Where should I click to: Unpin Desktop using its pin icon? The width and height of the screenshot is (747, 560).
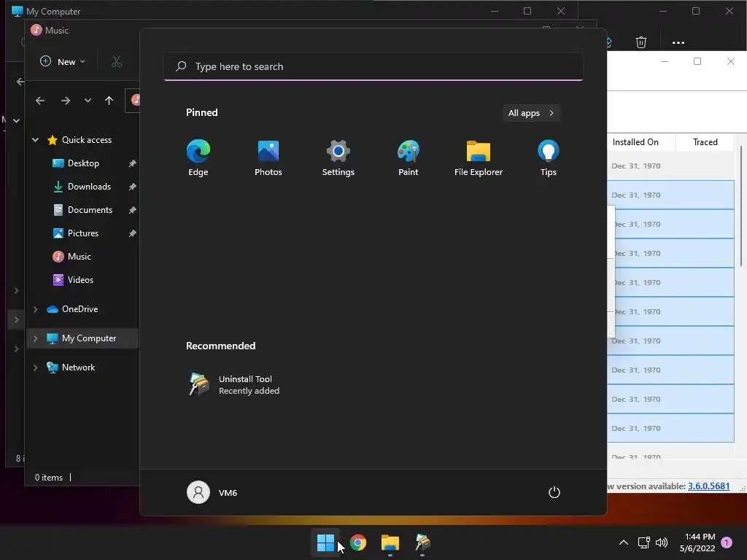point(132,163)
